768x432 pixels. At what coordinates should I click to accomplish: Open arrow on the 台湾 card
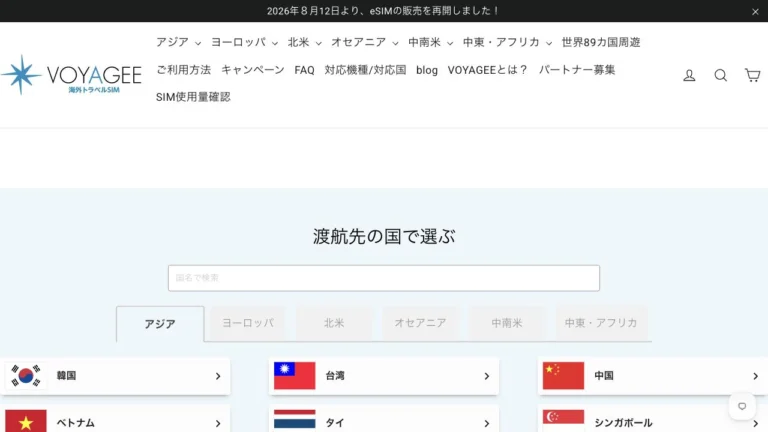[486, 376]
